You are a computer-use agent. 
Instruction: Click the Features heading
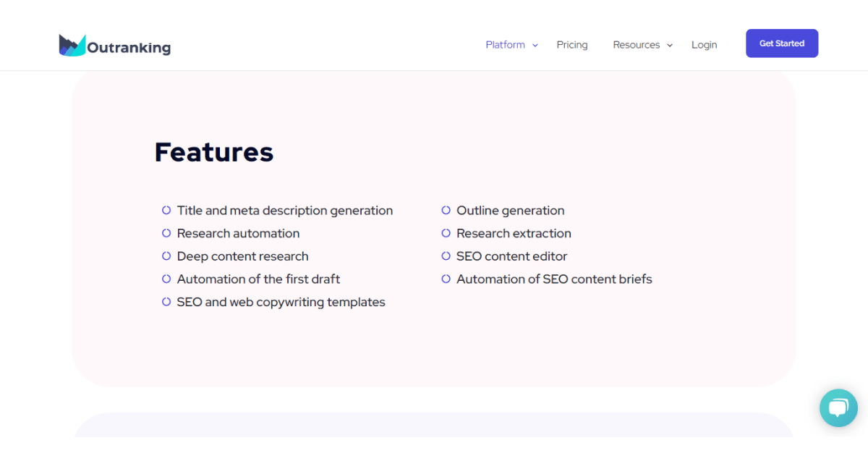coord(214,152)
